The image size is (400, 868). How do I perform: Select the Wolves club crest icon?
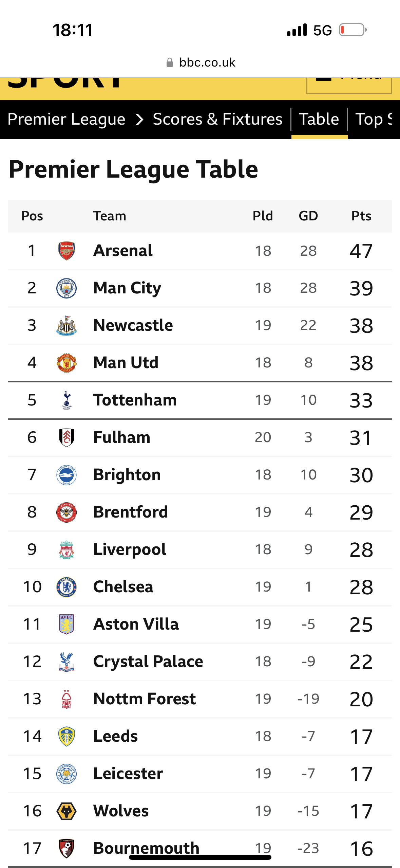[66, 811]
